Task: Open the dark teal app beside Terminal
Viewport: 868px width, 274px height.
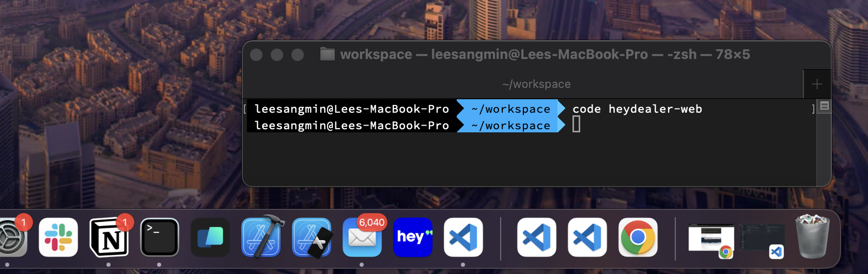Action: point(210,238)
